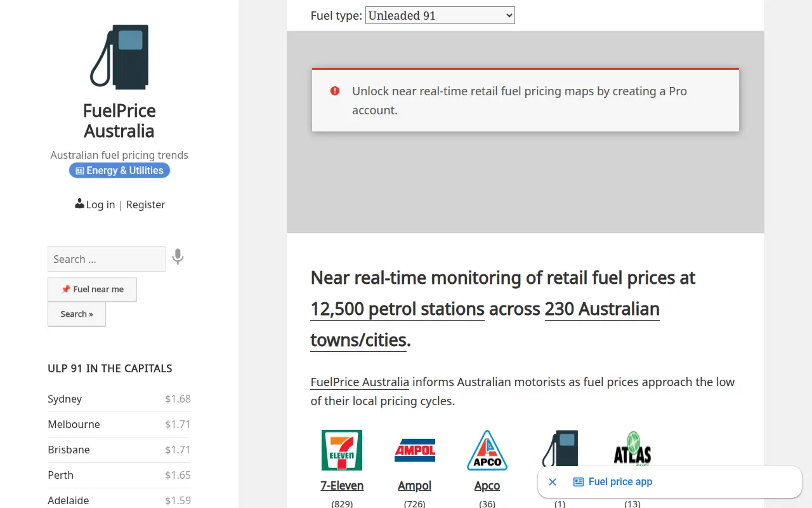The height and width of the screenshot is (508, 812).
Task: Click the Atlas brand logo
Action: point(632,448)
